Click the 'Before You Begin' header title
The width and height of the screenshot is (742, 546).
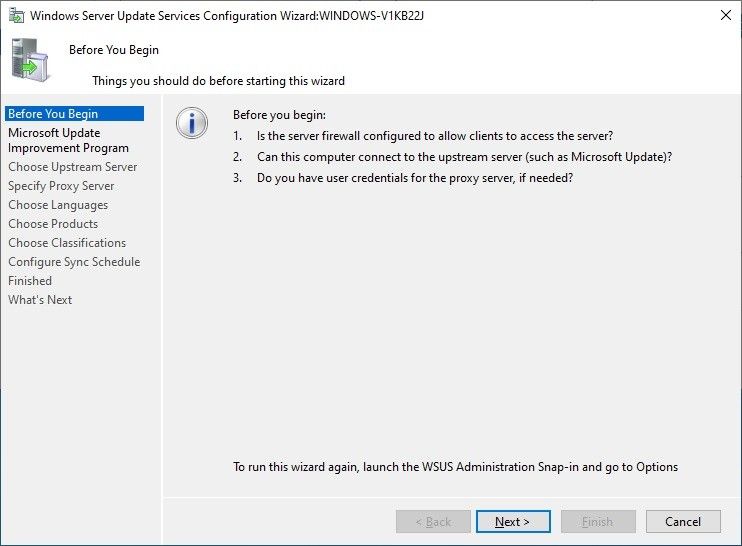pos(114,50)
